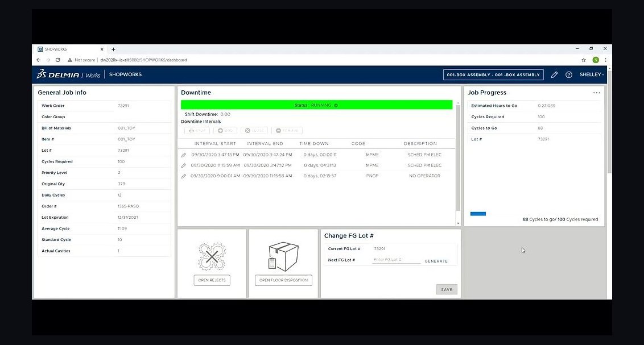
Task: Click the Remove downtime interval button
Action: [287, 131]
